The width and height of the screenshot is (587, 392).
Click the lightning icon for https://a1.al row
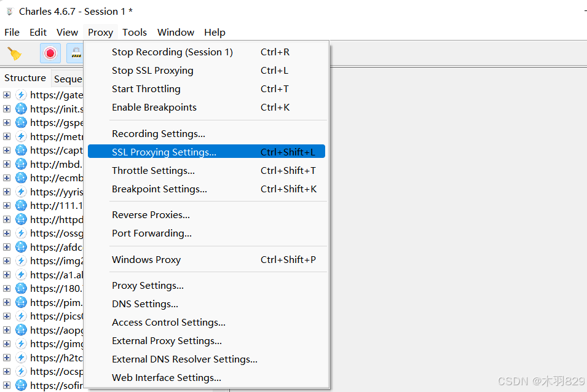point(22,275)
